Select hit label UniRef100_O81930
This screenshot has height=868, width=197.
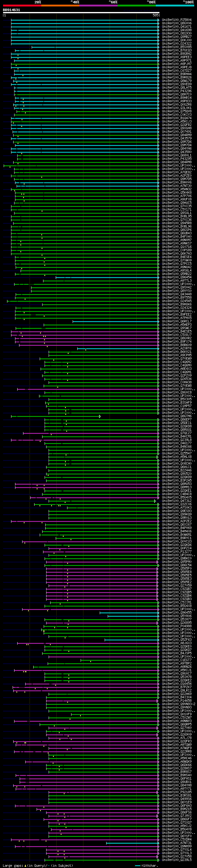coord(177,33)
